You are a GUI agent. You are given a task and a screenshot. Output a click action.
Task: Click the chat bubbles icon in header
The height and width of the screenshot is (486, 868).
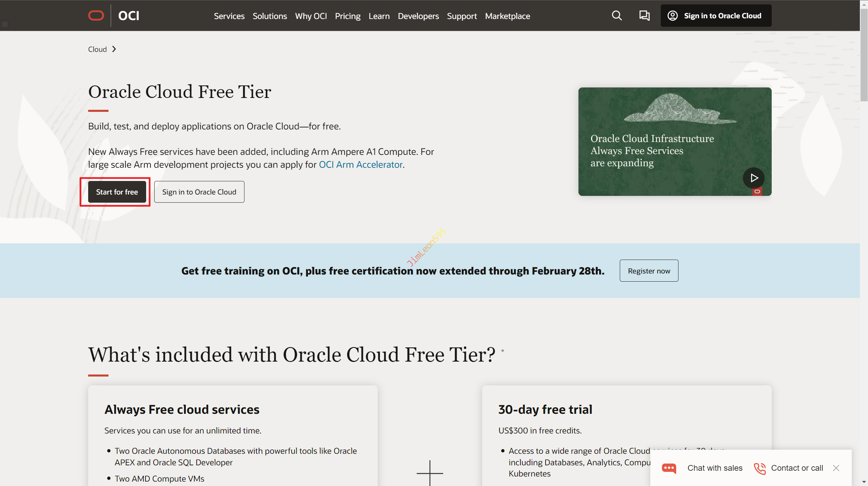[644, 16]
